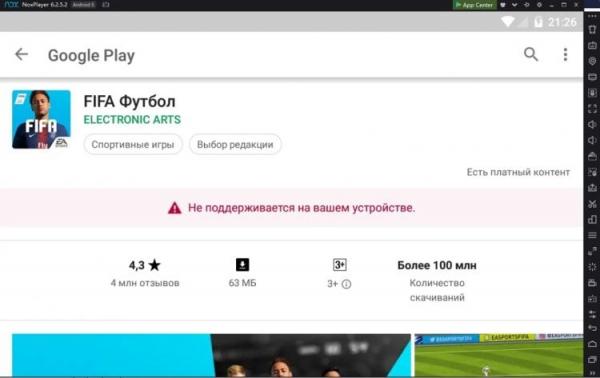Screen dimensions: 600x378
Task: Open the three-line menu icon in Nox sidebar
Action: point(592,235)
